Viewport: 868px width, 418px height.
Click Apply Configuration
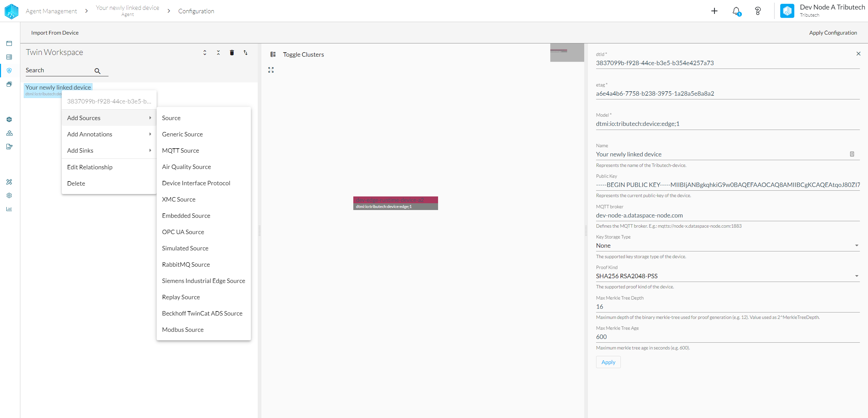[833, 33]
